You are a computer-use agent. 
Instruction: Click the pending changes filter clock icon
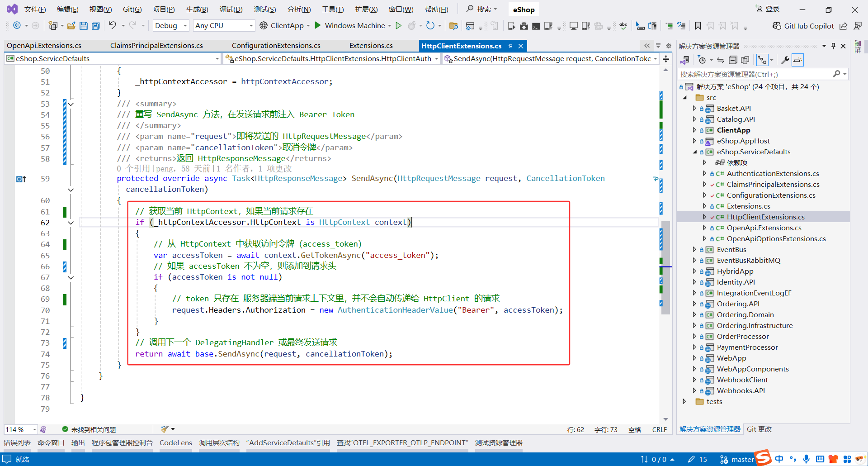702,60
